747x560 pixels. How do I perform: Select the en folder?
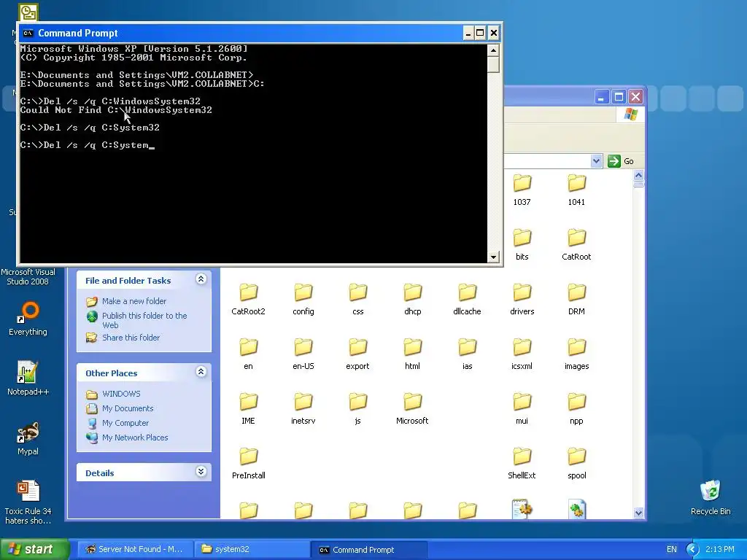click(248, 354)
